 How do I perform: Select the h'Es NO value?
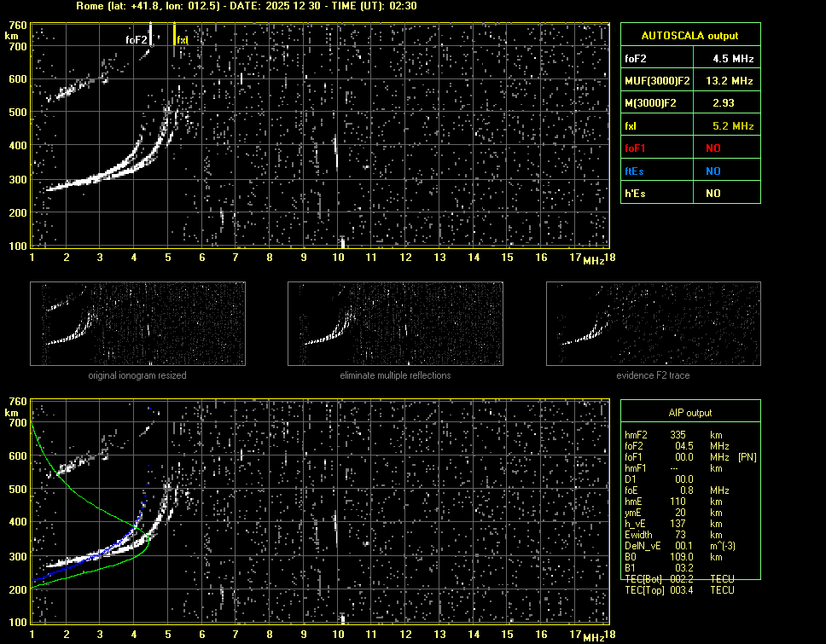click(713, 194)
